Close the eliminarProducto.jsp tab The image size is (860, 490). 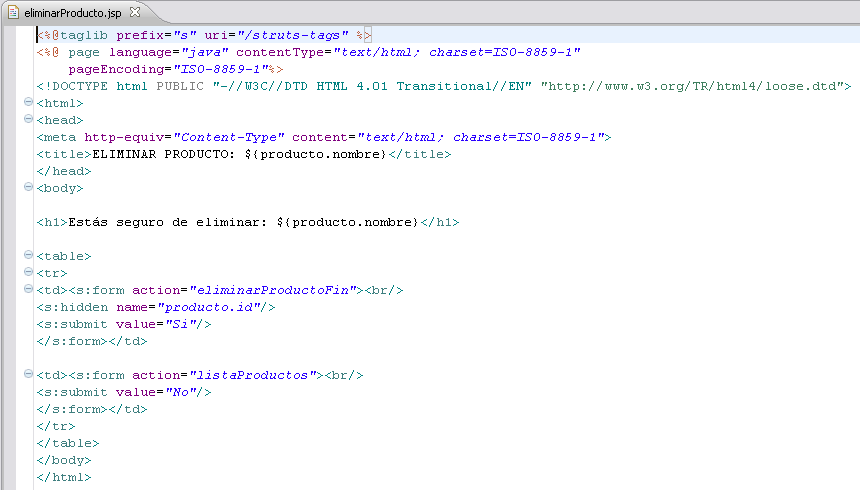click(x=135, y=12)
